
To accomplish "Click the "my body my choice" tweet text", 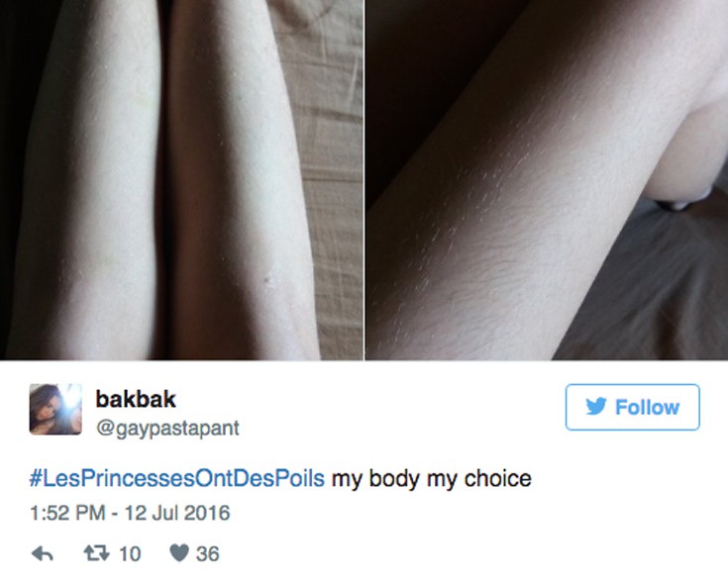I will 431,479.
